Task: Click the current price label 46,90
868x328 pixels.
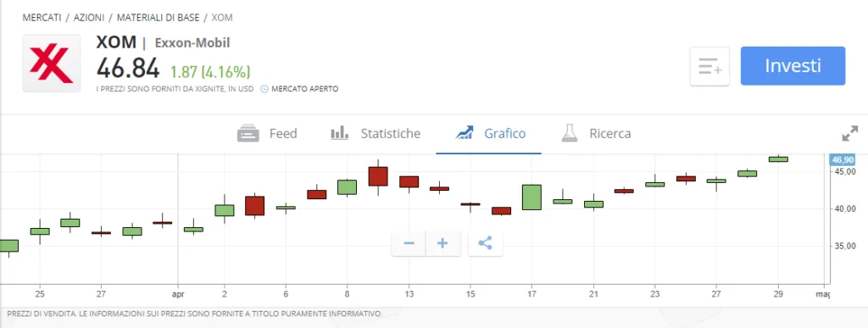Action: (x=842, y=160)
